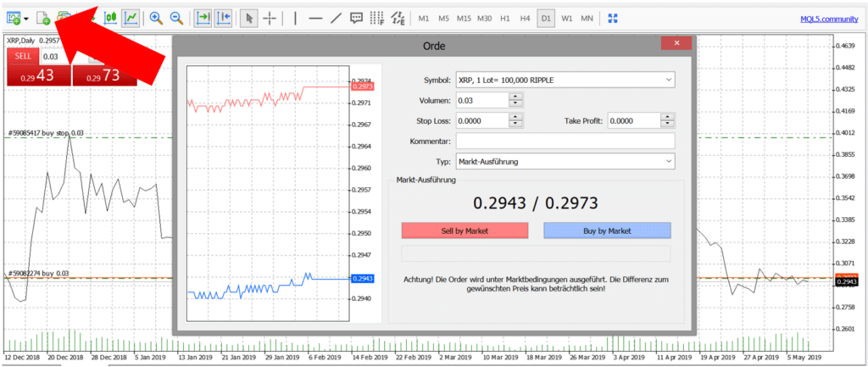Increase Volumen with the up arrow
This screenshot has width=868, height=367.
[515, 97]
